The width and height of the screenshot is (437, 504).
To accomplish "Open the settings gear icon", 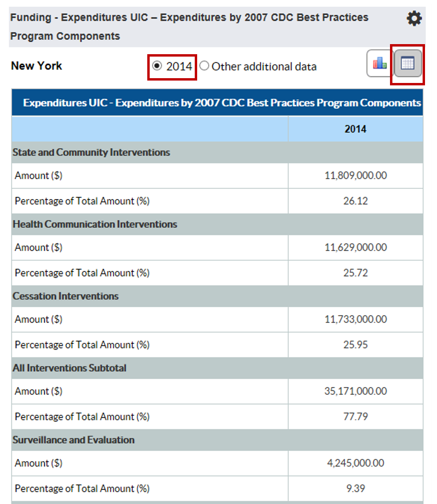I will pyautogui.click(x=414, y=19).
